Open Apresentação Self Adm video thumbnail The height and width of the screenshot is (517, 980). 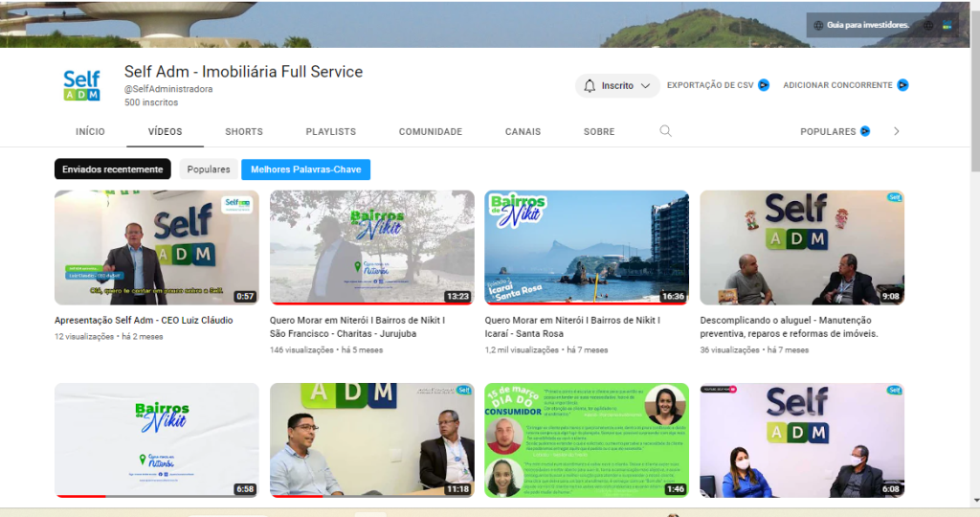click(156, 248)
